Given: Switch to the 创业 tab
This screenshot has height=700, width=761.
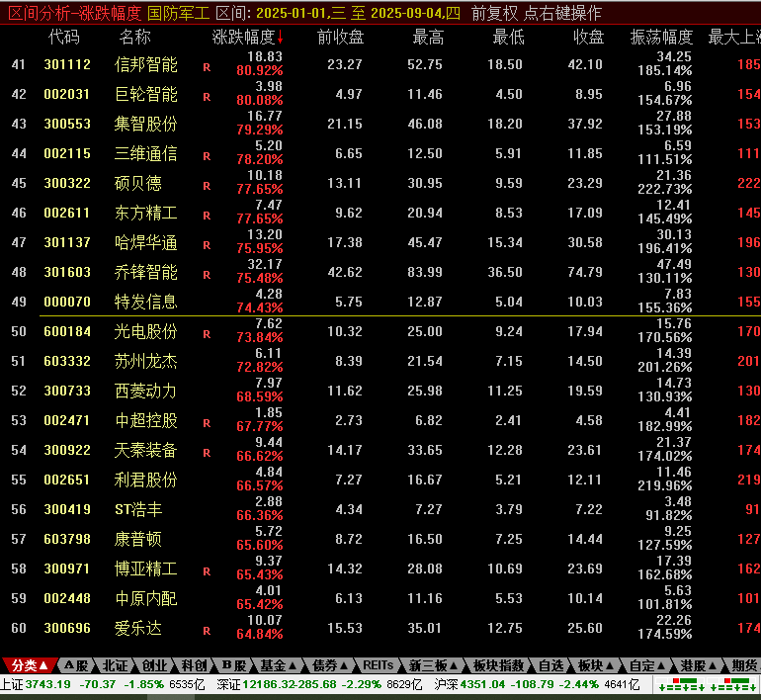Looking at the screenshot, I should pos(154,665).
